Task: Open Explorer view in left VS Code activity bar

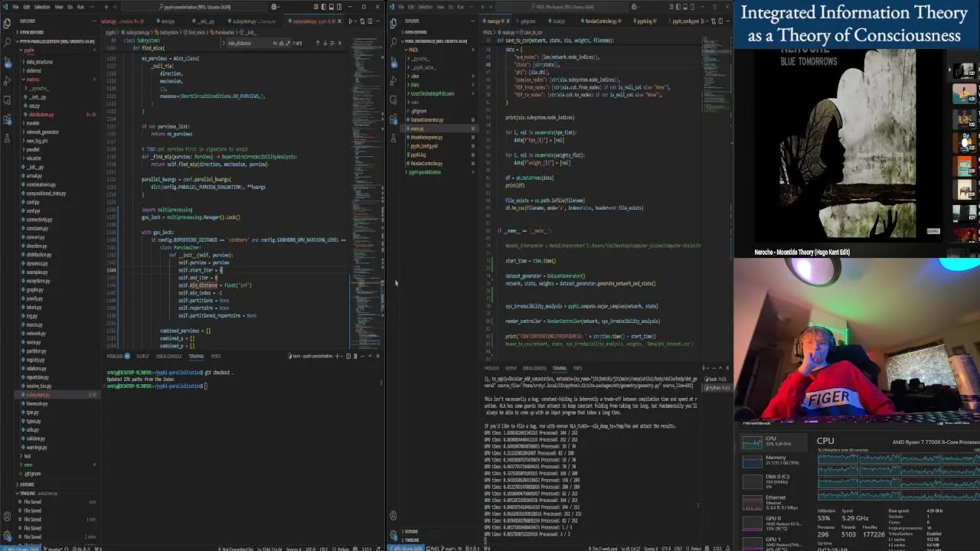Action: click(x=7, y=23)
